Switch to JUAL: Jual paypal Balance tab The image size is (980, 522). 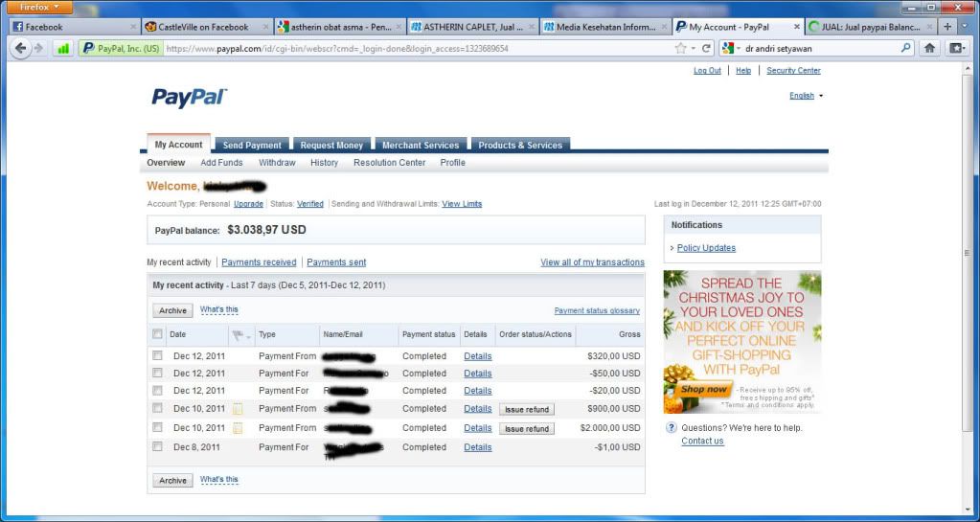point(871,27)
